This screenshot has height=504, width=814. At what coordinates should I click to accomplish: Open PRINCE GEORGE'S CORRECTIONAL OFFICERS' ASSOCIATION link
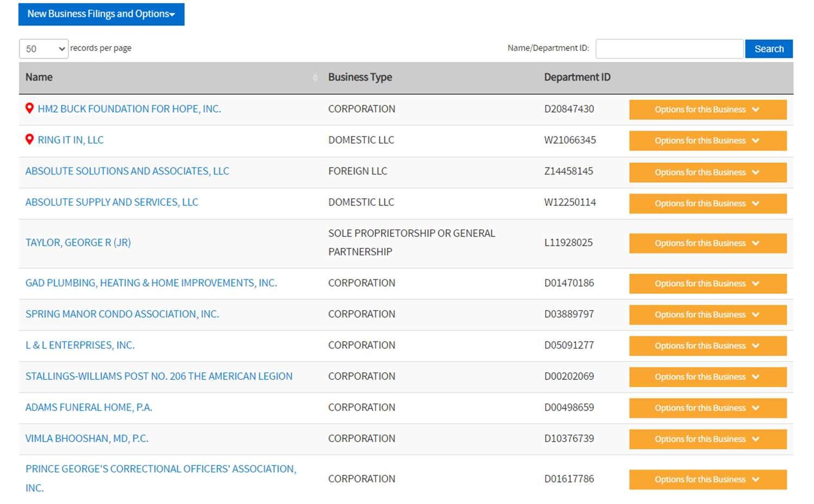click(161, 479)
